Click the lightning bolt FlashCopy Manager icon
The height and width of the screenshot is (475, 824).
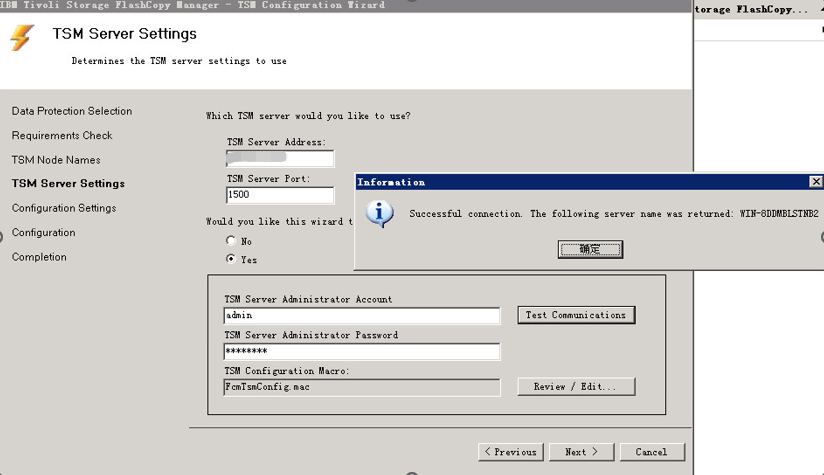[22, 38]
